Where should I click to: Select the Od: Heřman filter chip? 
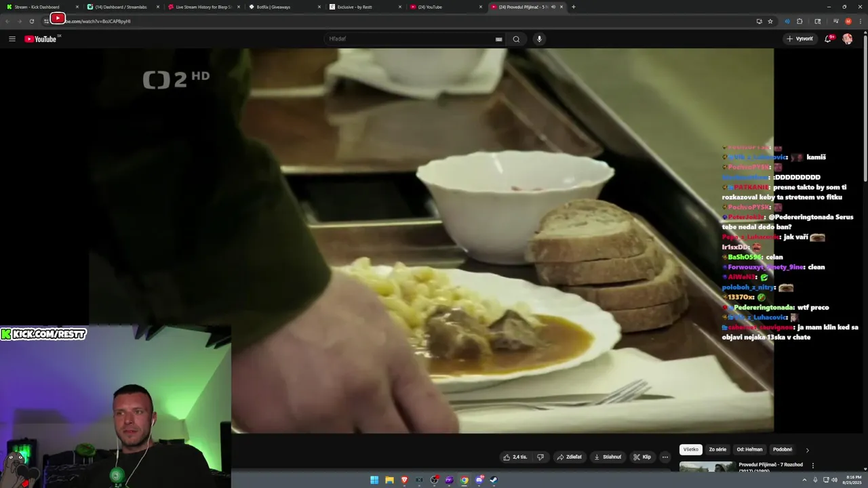pos(749,449)
